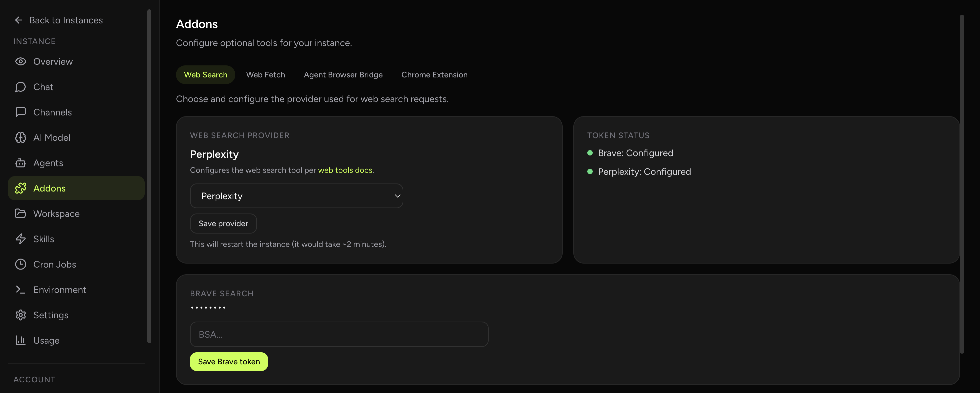Select the Agent Browser Bridge tab
The image size is (980, 393).
point(343,75)
